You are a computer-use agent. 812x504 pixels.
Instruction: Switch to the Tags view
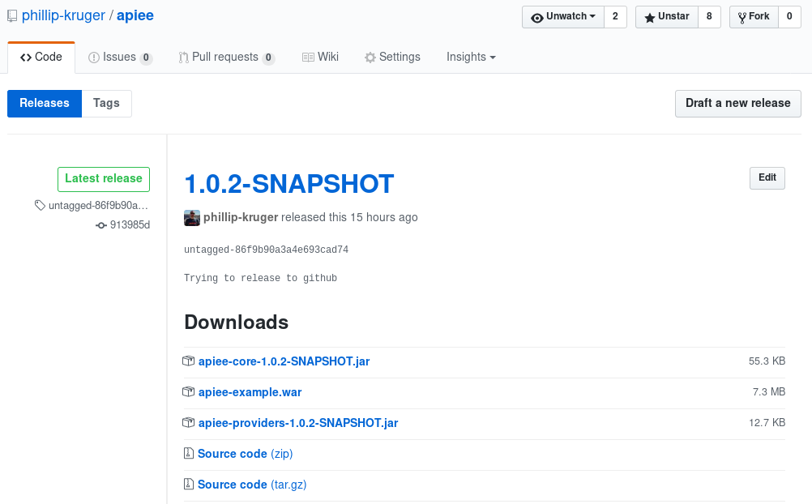coord(107,104)
